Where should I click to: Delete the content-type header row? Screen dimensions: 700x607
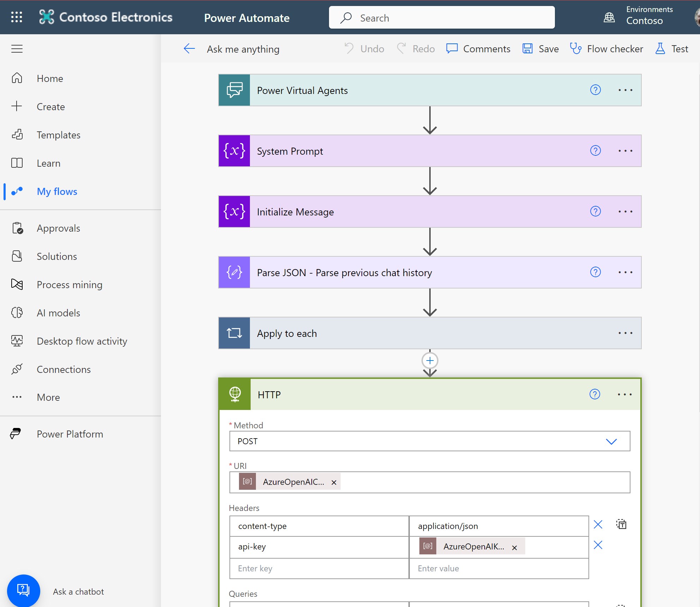598,524
